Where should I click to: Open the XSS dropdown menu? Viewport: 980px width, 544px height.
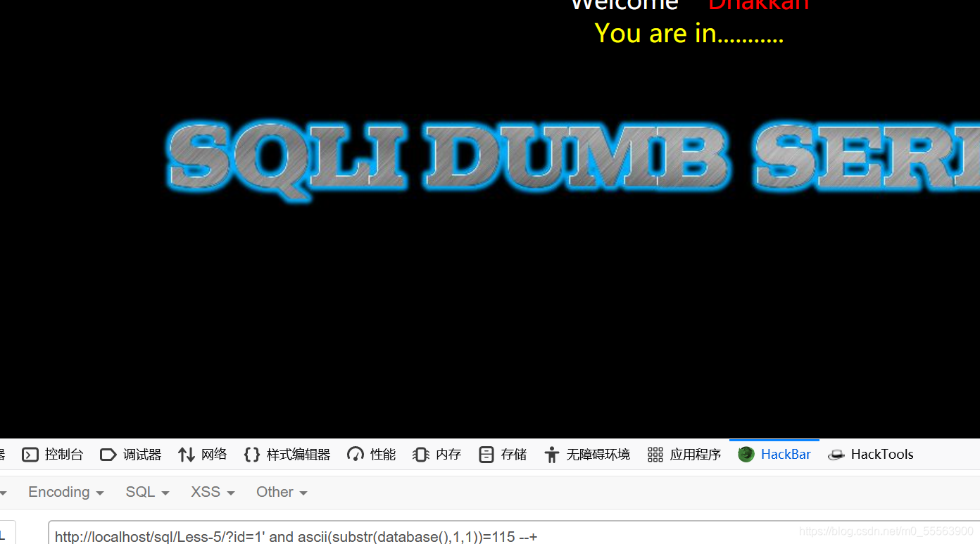(x=213, y=492)
